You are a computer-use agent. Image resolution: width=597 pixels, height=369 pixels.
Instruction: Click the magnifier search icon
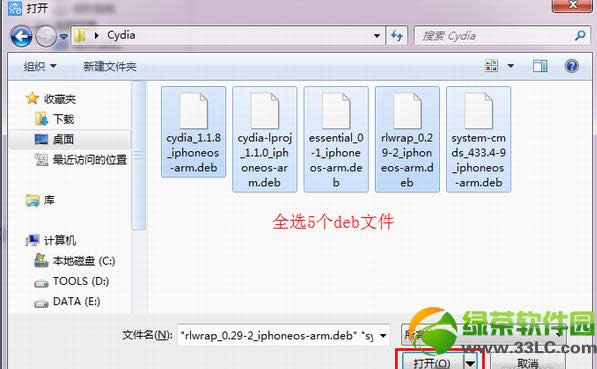[x=580, y=35]
